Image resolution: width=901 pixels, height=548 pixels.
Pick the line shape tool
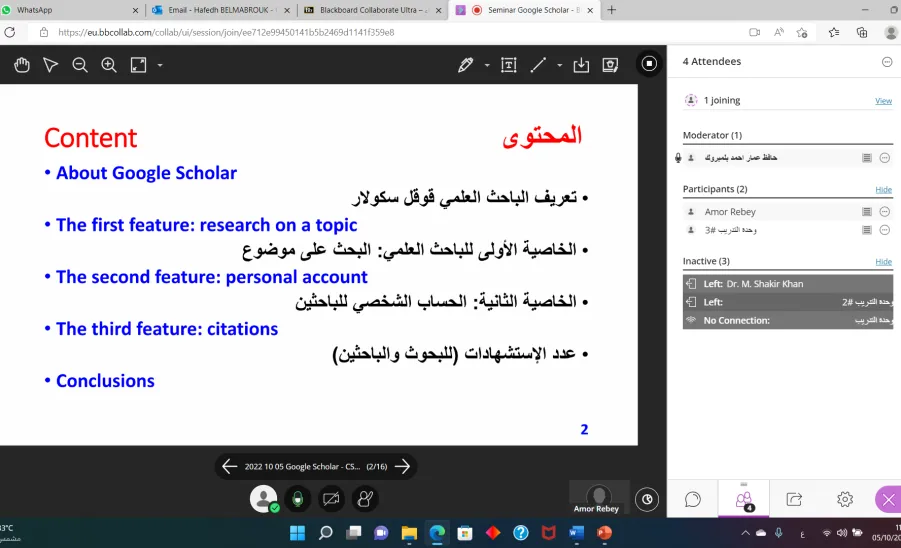pyautogui.click(x=538, y=65)
